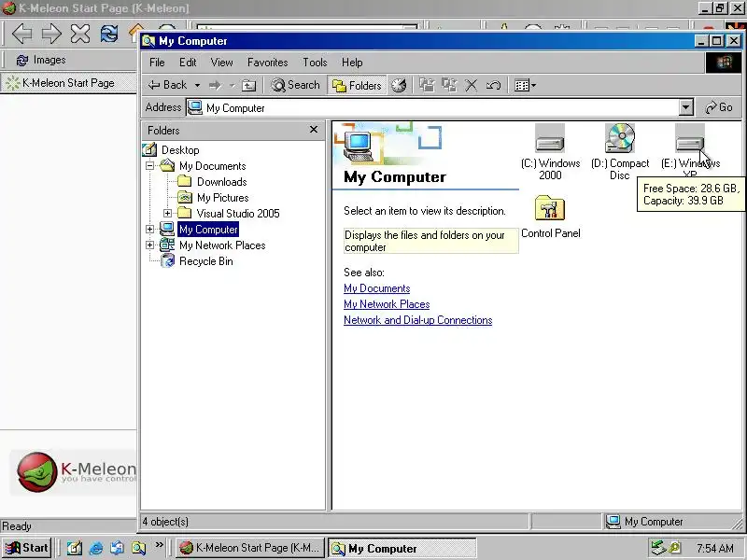Open the Help menu
Image resolution: width=747 pixels, height=560 pixels.
pyautogui.click(x=352, y=63)
